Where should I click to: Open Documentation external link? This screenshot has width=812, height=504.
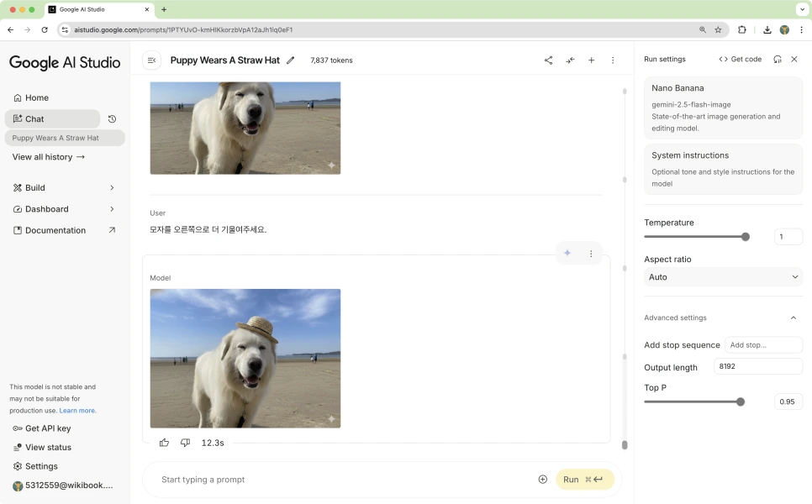coord(64,230)
